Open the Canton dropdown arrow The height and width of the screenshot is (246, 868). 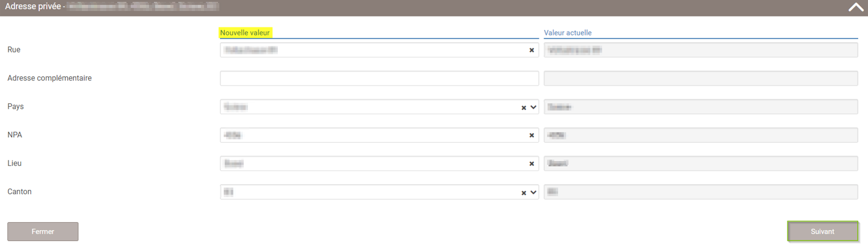[x=533, y=193]
